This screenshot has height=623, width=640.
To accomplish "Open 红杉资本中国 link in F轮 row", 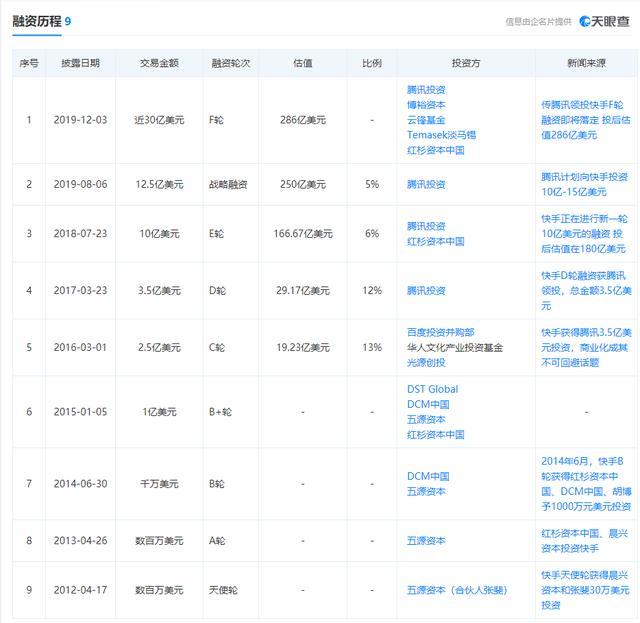I will 436,150.
